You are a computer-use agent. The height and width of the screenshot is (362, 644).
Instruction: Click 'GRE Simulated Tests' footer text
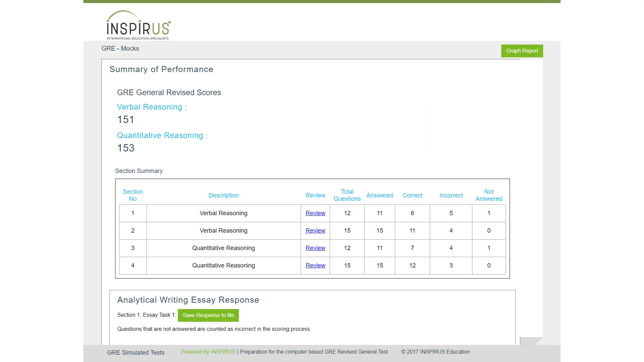point(136,353)
